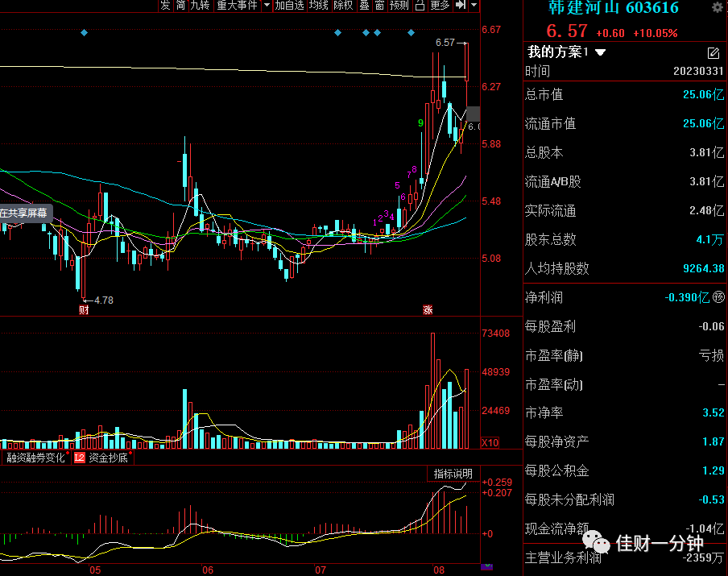Click the 财 marker under 4.78 low
This screenshot has width=728, height=576.
(84, 310)
